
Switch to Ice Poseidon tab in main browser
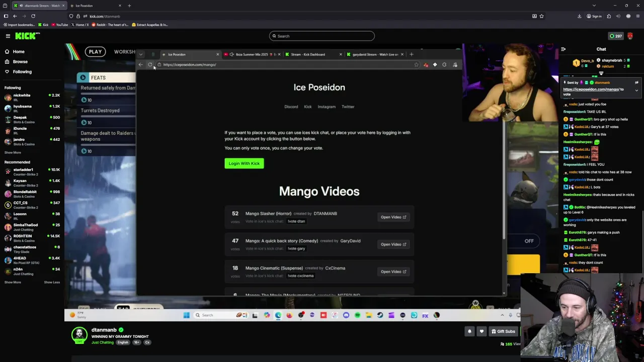[x=96, y=6]
